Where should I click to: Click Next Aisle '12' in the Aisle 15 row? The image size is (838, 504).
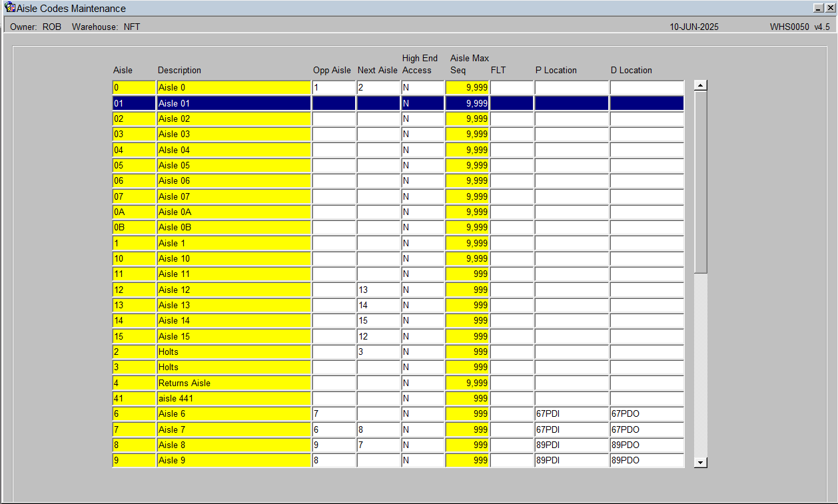378,336
